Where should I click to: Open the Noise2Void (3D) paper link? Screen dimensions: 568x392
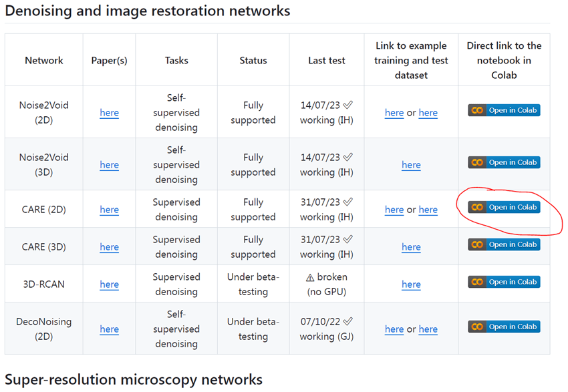pos(109,165)
